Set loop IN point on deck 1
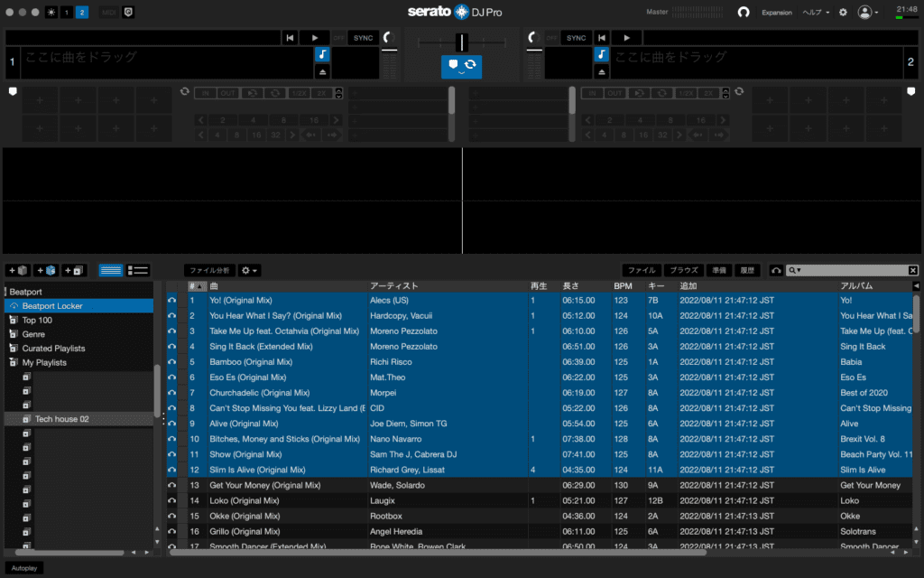 [x=205, y=93]
